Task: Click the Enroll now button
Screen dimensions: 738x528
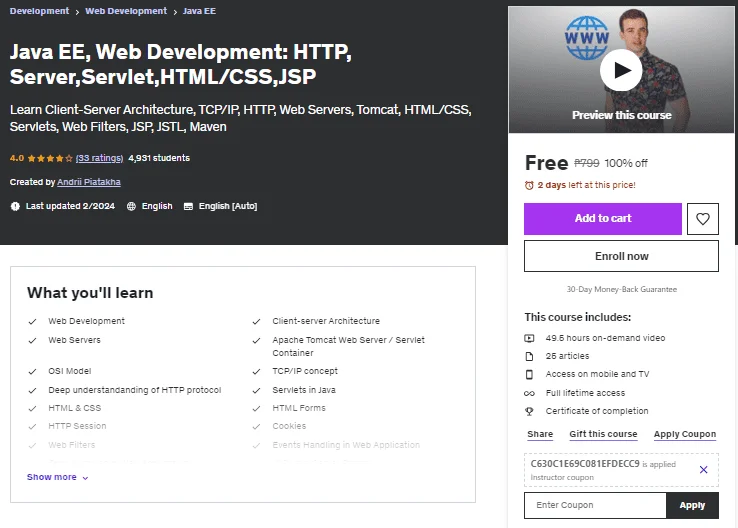Action: click(x=621, y=256)
